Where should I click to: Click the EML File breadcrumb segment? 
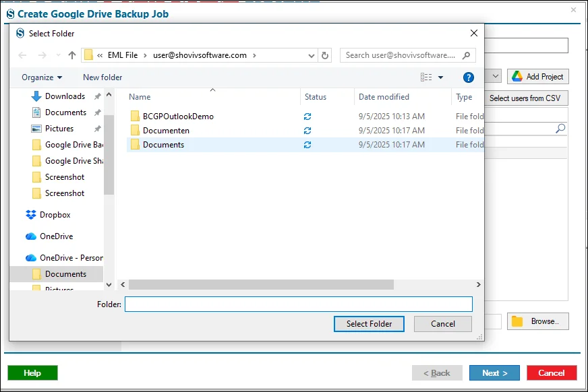click(x=123, y=55)
